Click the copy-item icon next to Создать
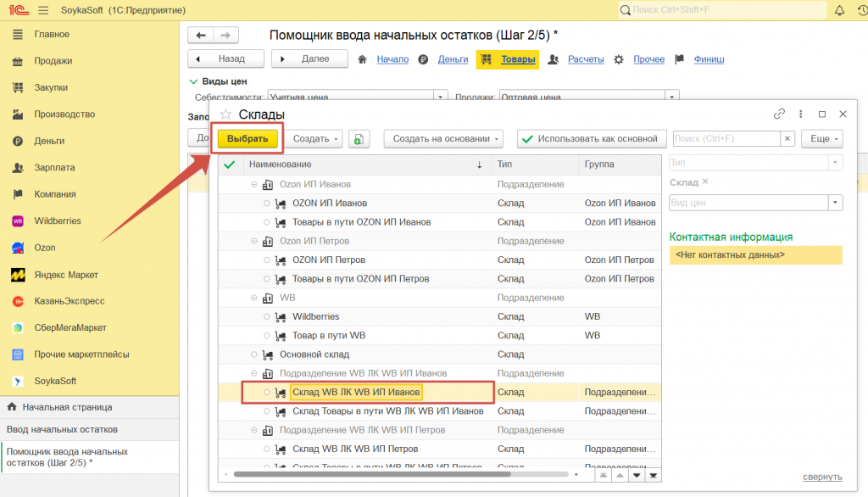The height and width of the screenshot is (497, 868). pos(359,139)
